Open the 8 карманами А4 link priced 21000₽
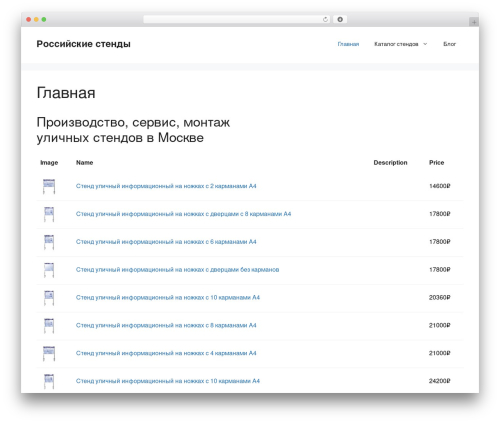This screenshot has width=500, height=423. point(166,325)
